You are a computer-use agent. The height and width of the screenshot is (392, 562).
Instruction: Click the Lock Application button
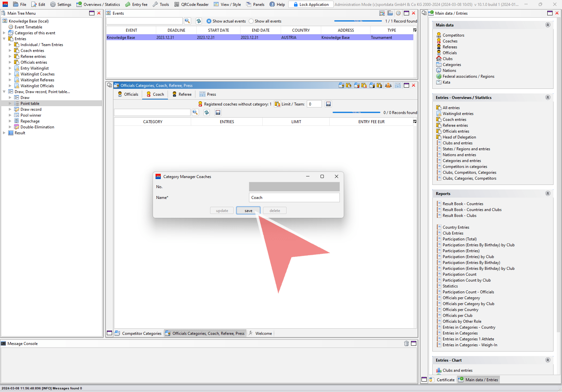pos(311,4)
